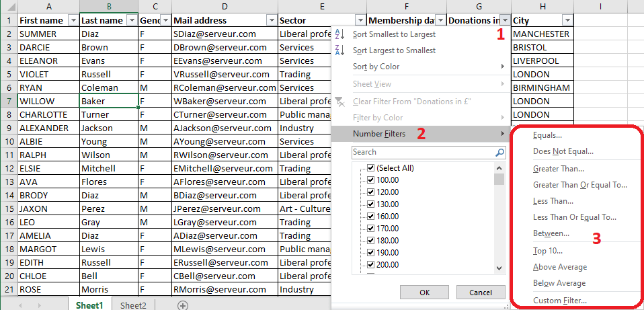Click the Clear Filter funnel icon
The height and width of the screenshot is (310, 644).
pos(339,102)
